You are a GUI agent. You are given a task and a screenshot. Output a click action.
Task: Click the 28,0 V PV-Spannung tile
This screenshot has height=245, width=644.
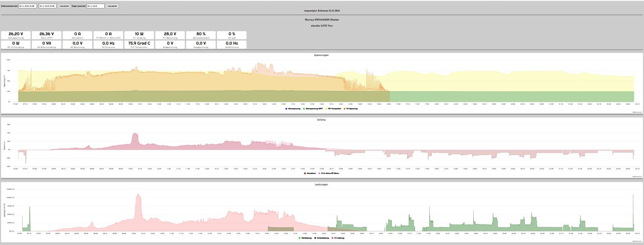click(170, 35)
